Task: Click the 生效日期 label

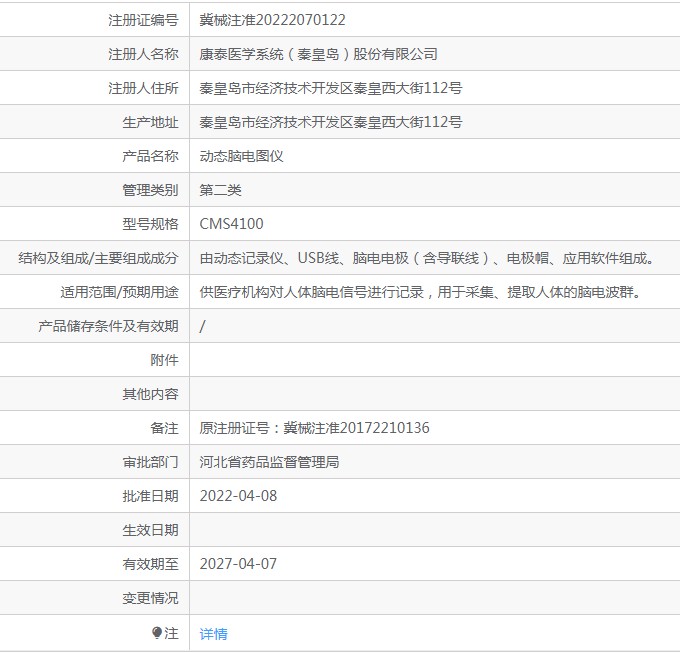Action: [x=150, y=530]
